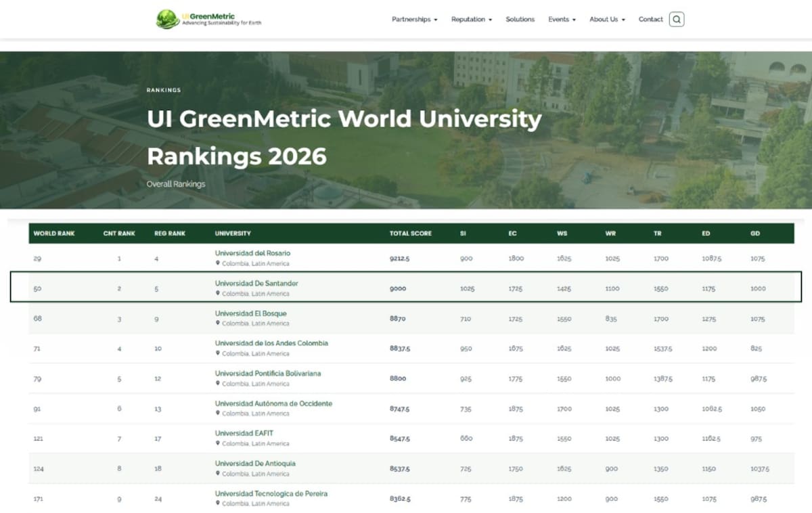Image resolution: width=812 pixels, height=513 pixels.
Task: Open Universidad Autónoma de Occidente link
Action: (x=273, y=403)
